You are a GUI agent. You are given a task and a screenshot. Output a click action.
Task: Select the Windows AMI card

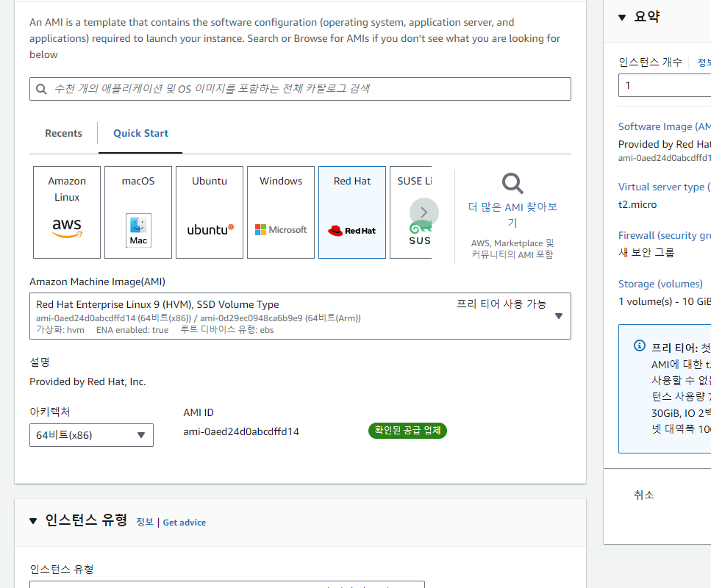[x=281, y=212]
